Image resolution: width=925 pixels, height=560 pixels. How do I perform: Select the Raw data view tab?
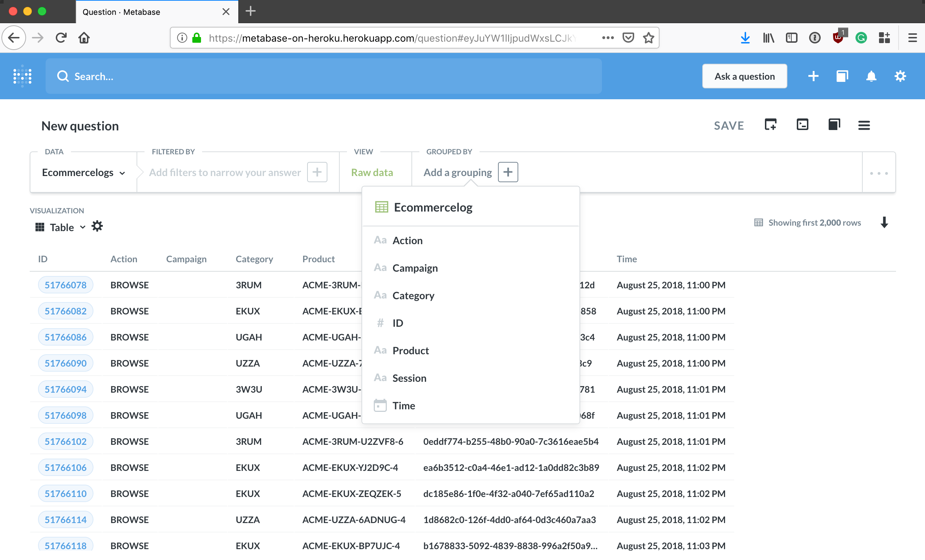(x=372, y=172)
